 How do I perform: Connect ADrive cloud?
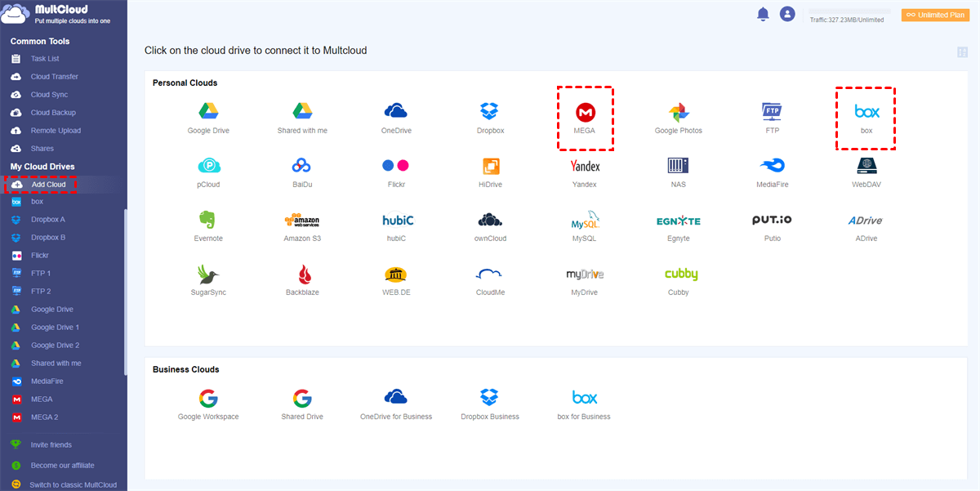tap(866, 226)
